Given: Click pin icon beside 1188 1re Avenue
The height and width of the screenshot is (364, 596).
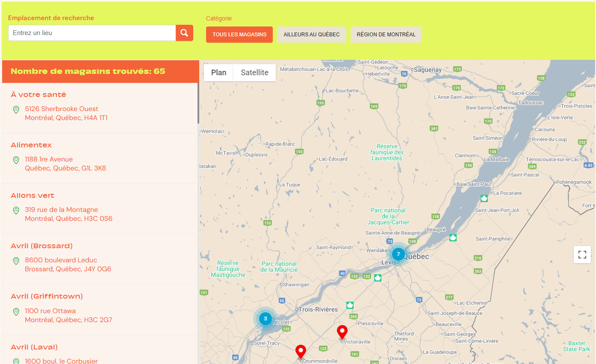Looking at the screenshot, I should pyautogui.click(x=16, y=160).
